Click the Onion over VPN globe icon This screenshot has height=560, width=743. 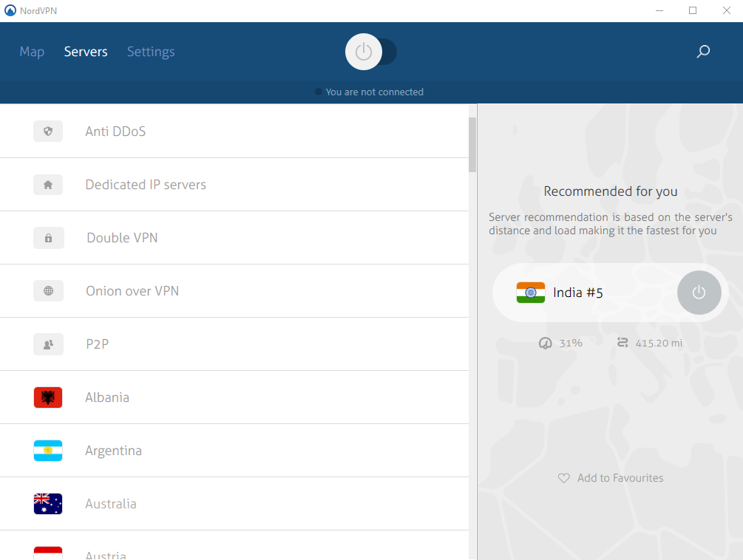[x=48, y=290]
